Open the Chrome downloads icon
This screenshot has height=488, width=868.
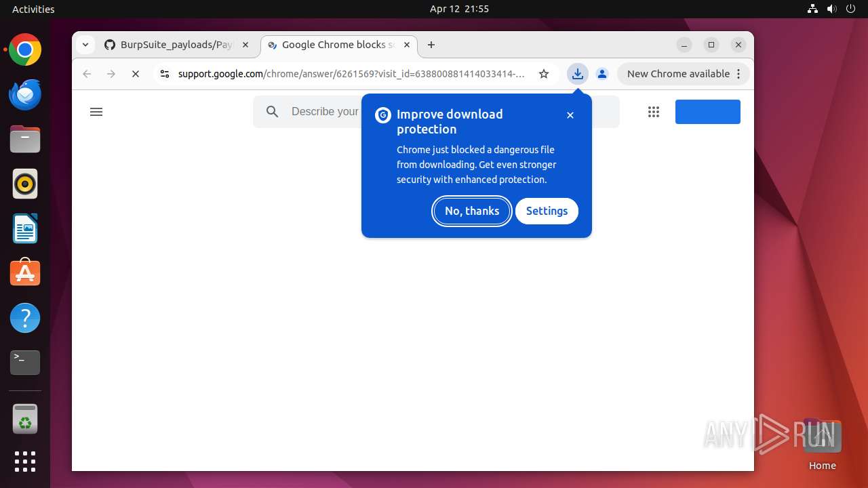(578, 74)
